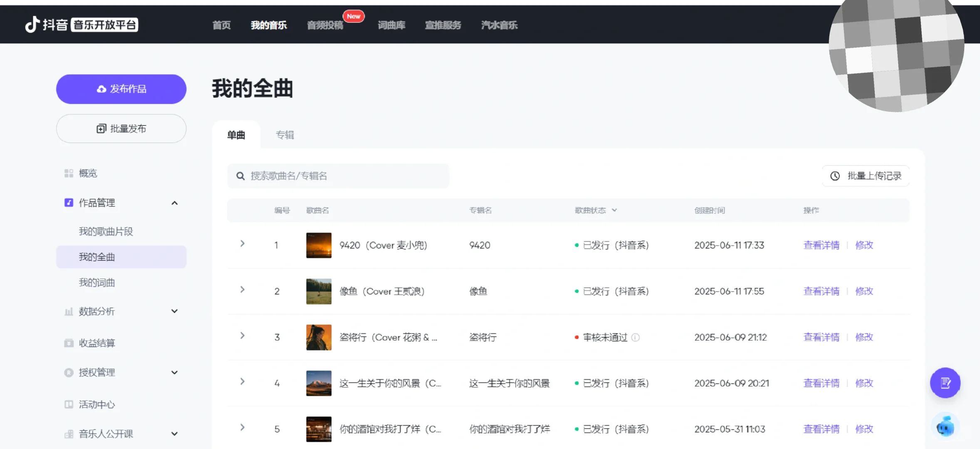Click the 授权管理 copyright icon

[x=69, y=373]
